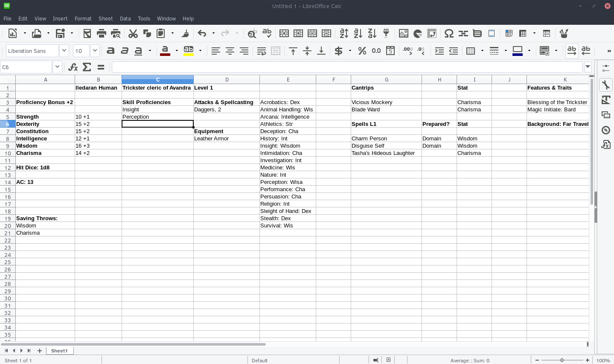Export the spreadsheet directly as PDF
The image size is (614, 364).
[x=87, y=33]
